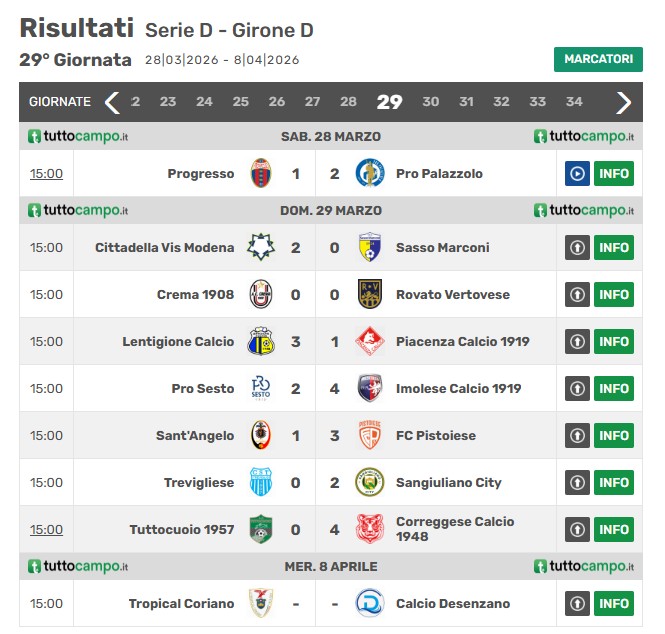This screenshot has height=634, width=665.
Task: Open INFO for Pro Sesto vs Imolese
Action: (614, 388)
